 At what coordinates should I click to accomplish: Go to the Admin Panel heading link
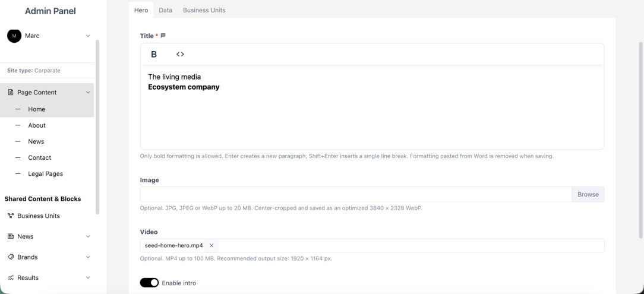click(50, 11)
